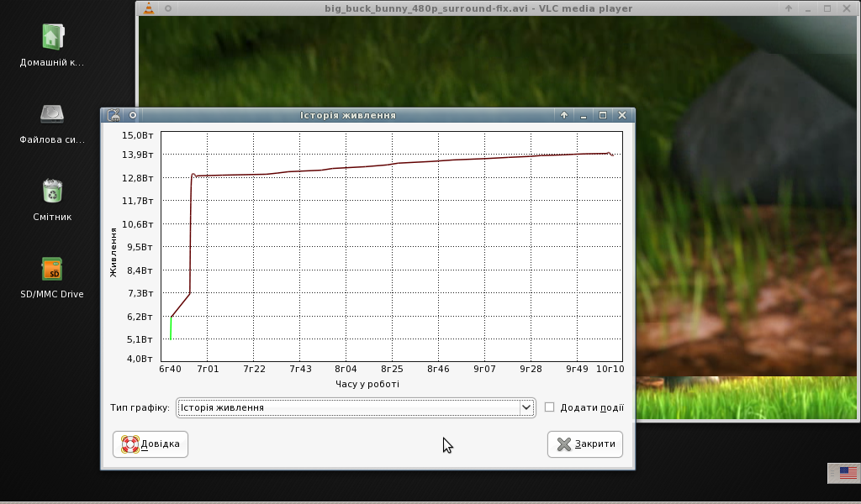Shade the VLC window with up arrow
Viewport: 861px width, 504px height.
pos(789,8)
